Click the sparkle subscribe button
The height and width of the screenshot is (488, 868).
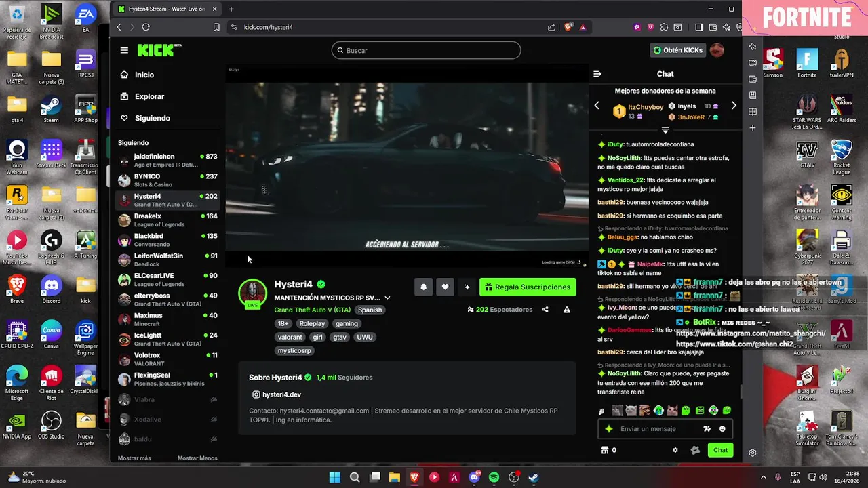point(467,287)
